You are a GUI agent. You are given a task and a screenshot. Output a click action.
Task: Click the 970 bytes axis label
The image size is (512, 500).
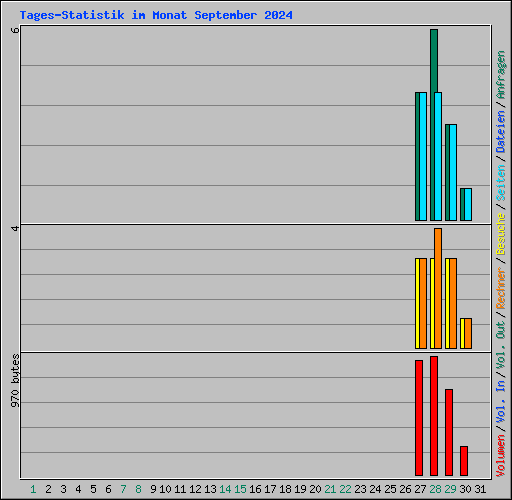click(x=15, y=381)
